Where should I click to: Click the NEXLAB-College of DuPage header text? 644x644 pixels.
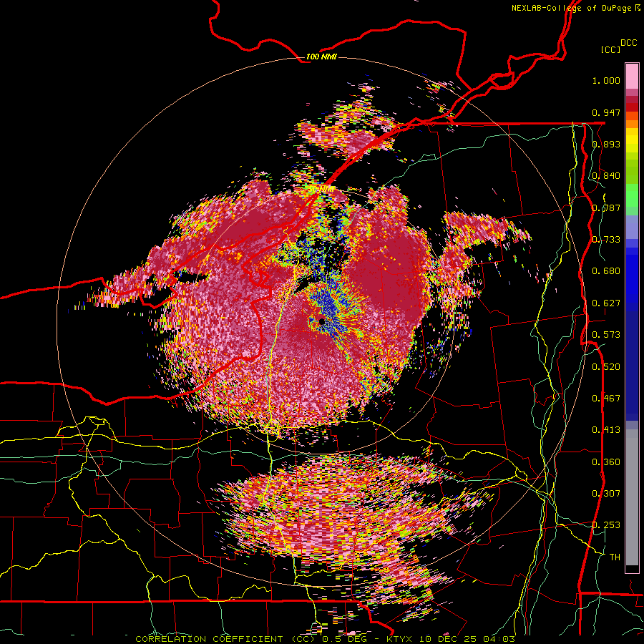pyautogui.click(x=576, y=8)
